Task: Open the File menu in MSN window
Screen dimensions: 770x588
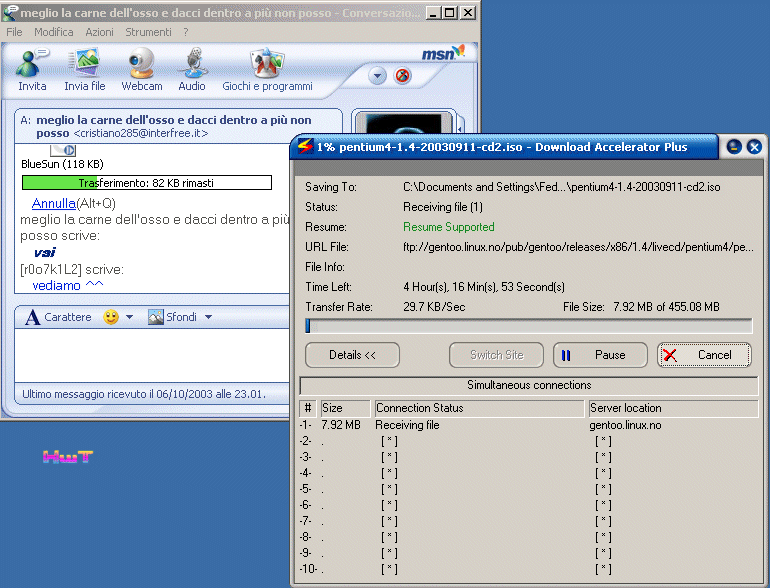Action: pyautogui.click(x=14, y=32)
